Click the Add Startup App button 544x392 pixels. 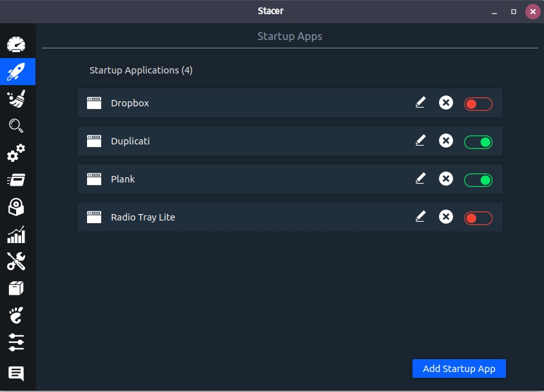459,369
